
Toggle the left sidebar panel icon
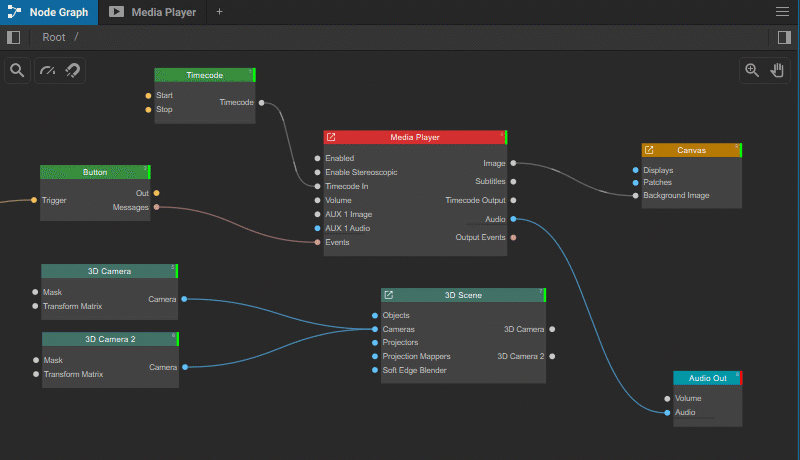point(14,37)
